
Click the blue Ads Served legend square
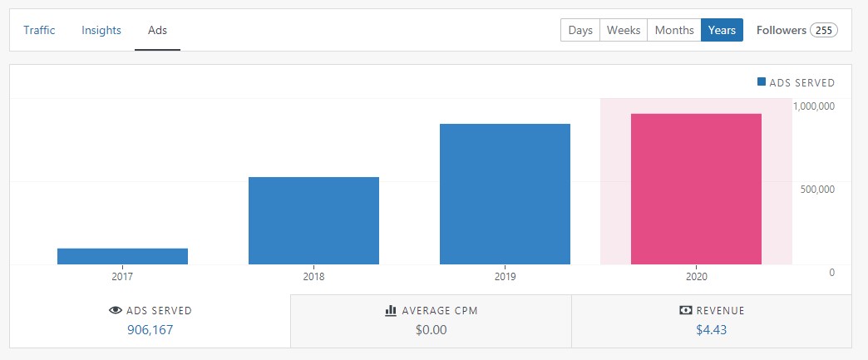[761, 82]
